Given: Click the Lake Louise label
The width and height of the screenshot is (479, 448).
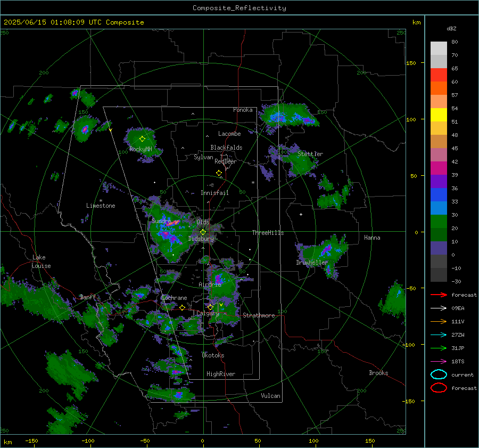Looking at the screenshot, I should [x=41, y=262].
